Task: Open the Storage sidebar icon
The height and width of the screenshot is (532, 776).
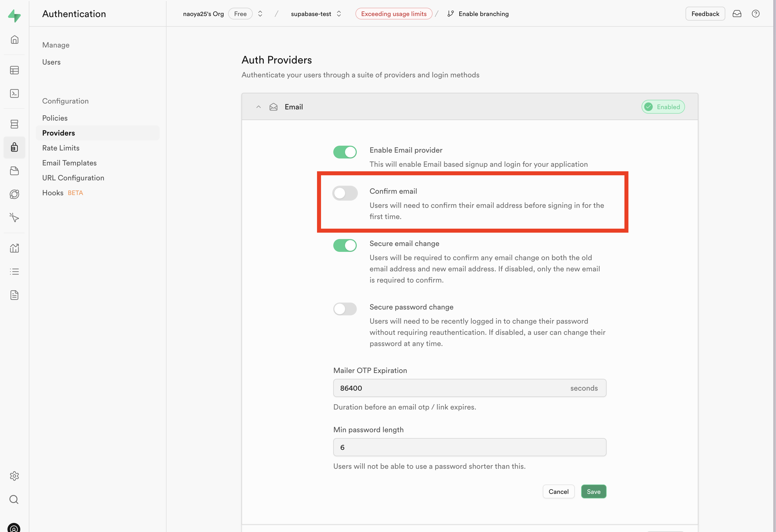Action: click(x=14, y=171)
